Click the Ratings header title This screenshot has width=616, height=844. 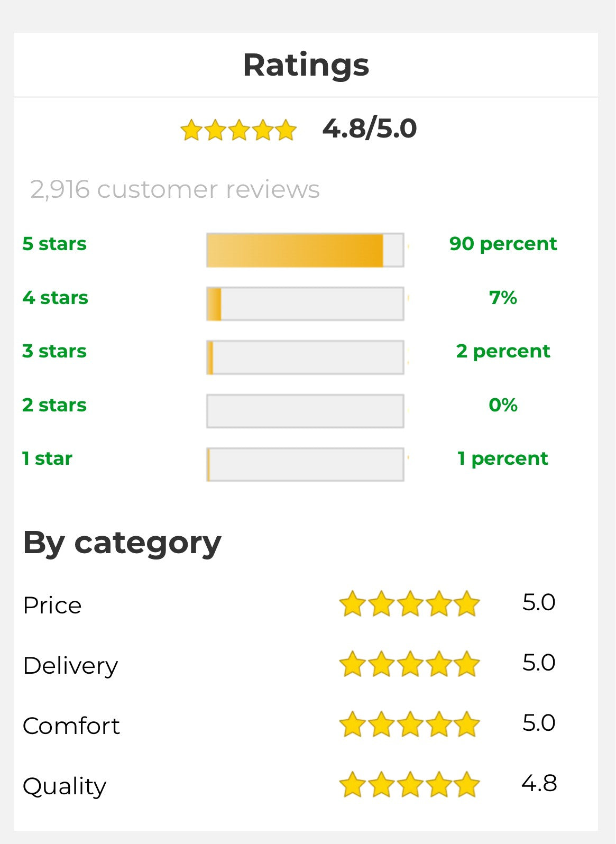tap(306, 65)
